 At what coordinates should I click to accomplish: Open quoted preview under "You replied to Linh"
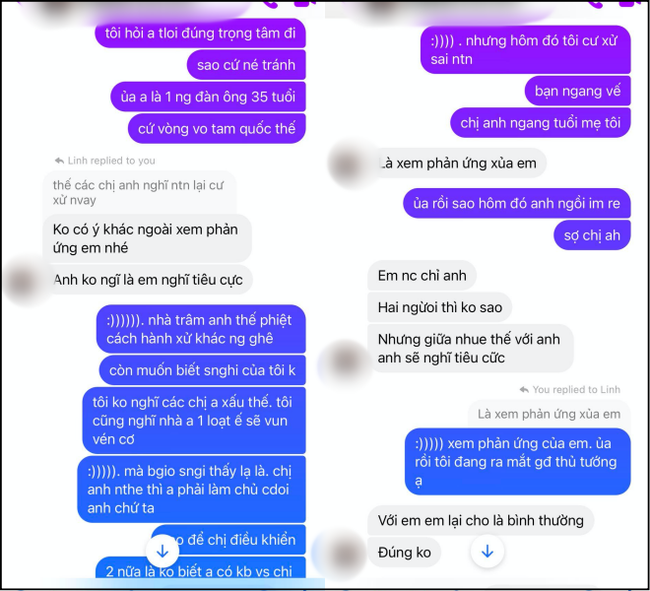click(x=549, y=414)
